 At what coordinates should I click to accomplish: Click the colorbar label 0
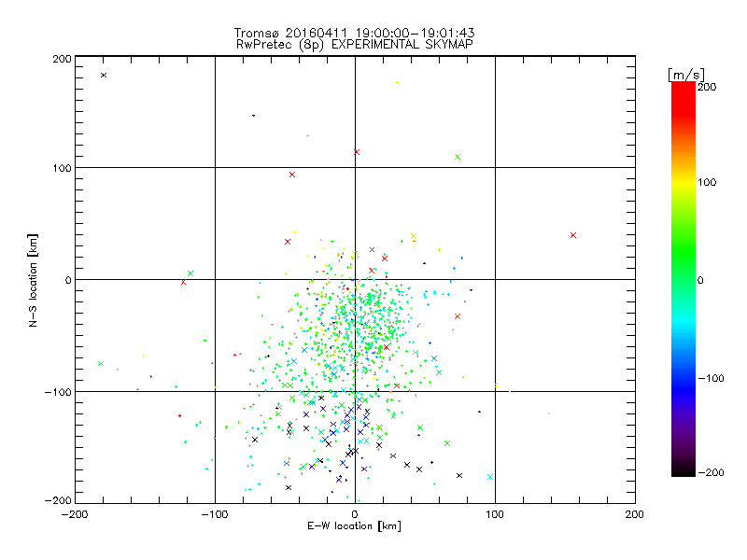pyautogui.click(x=700, y=281)
